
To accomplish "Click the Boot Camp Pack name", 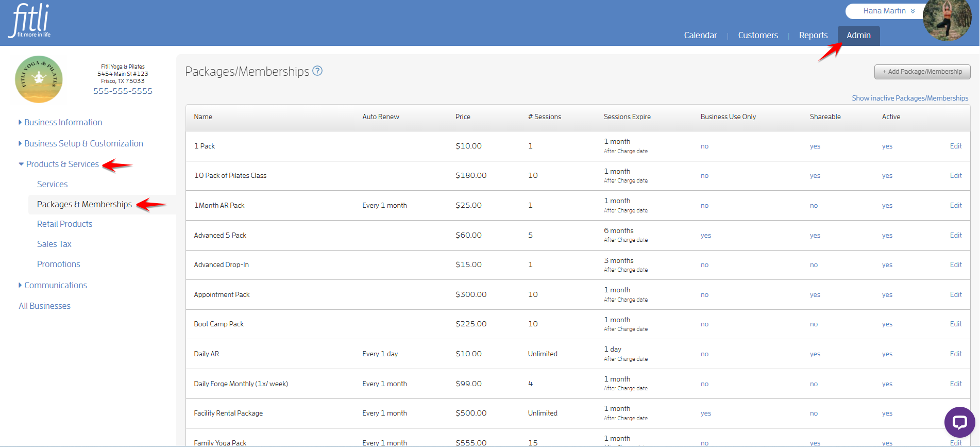I will coord(218,324).
